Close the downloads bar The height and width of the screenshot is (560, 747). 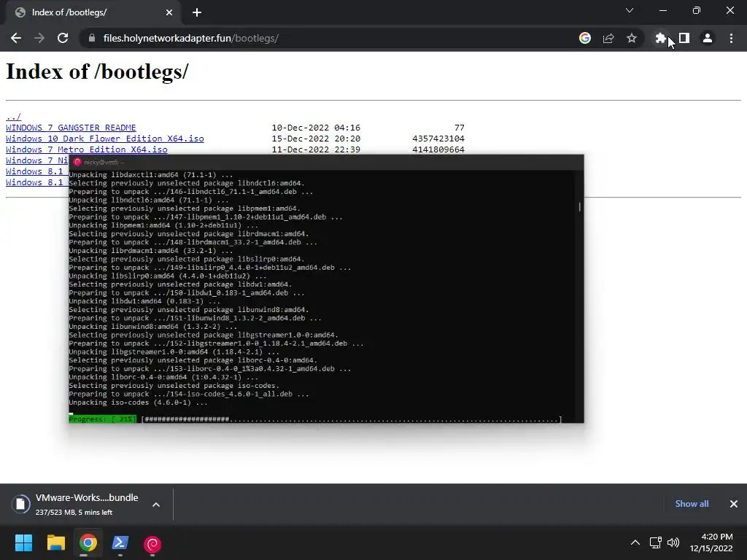[x=734, y=504]
